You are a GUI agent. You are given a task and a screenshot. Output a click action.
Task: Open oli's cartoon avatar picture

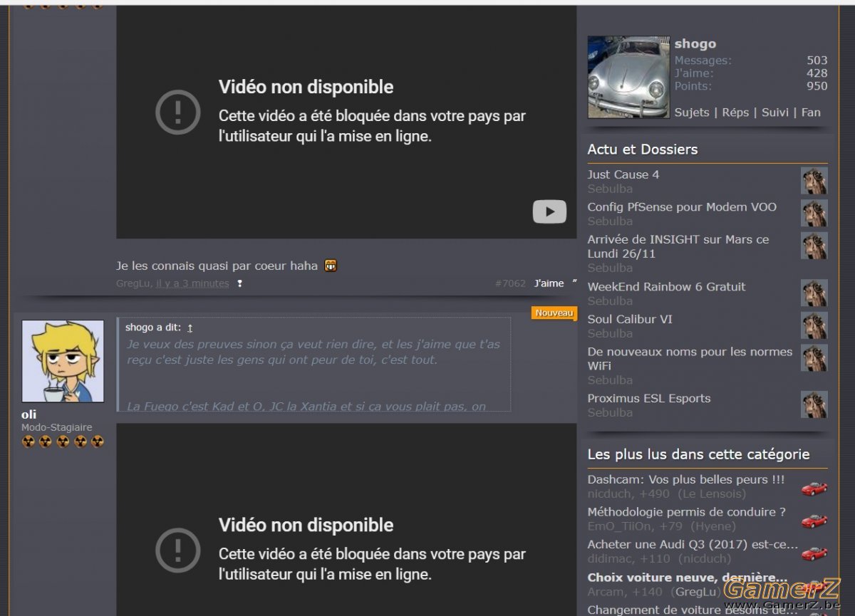click(63, 361)
